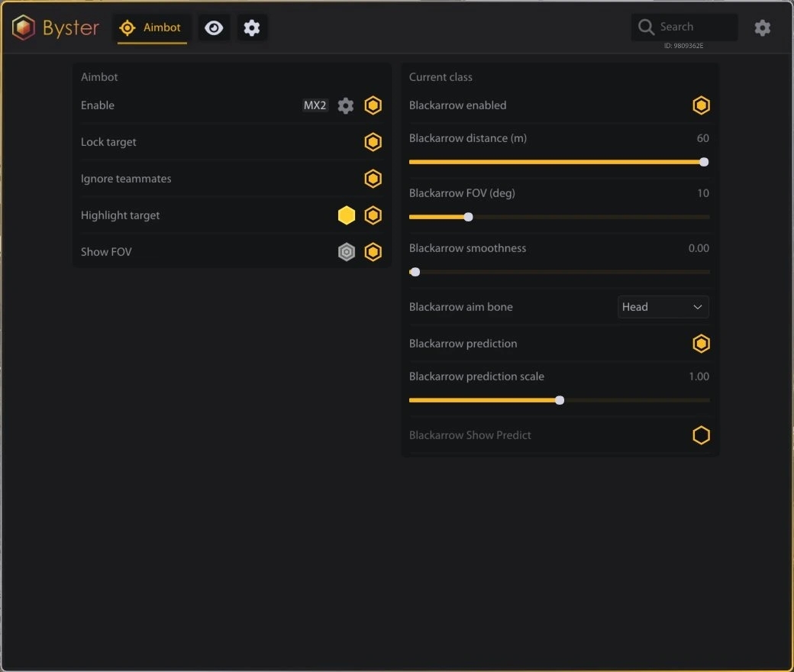794x672 pixels.
Task: Click the FOV value 10
Action: 703,193
